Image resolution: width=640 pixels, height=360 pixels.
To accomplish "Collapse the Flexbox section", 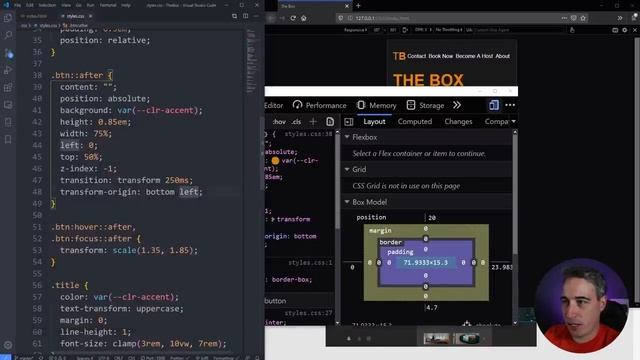I will (347, 137).
